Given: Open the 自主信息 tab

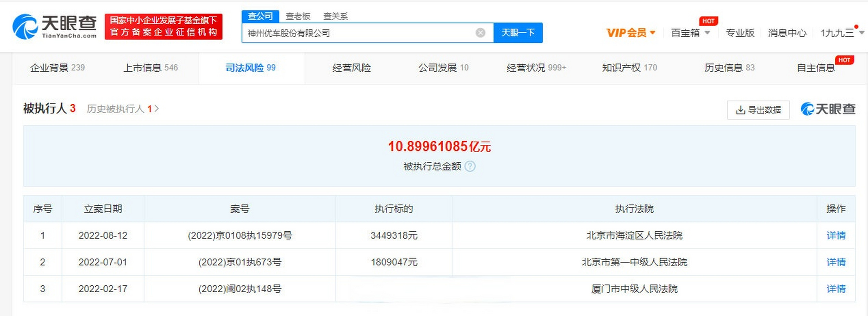Looking at the screenshot, I should point(816,68).
